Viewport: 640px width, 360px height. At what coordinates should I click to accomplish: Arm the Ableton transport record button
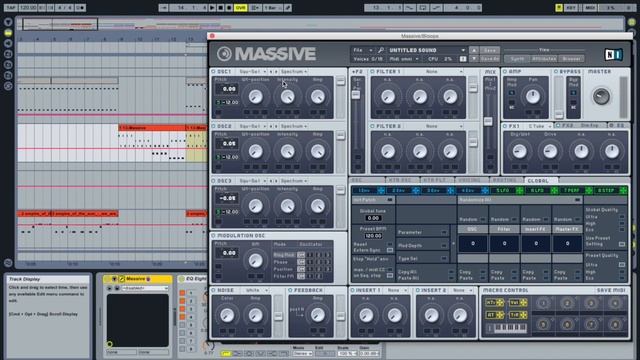229,8
